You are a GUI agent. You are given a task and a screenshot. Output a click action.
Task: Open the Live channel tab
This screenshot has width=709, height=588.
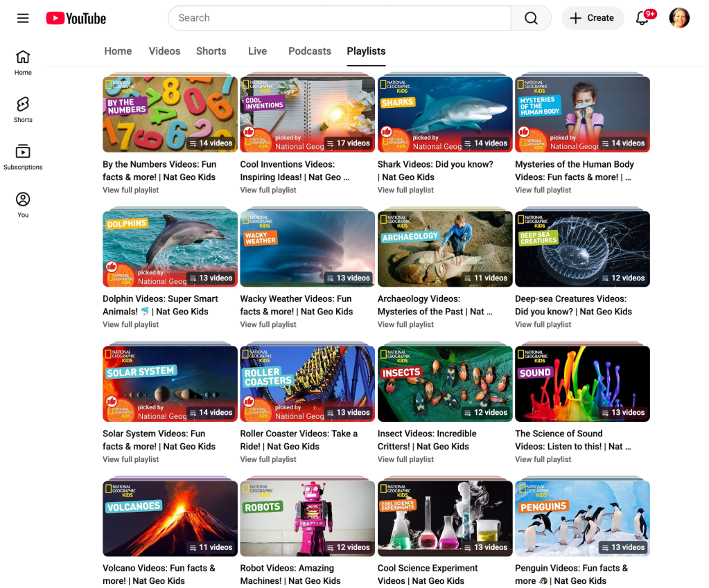pyautogui.click(x=257, y=51)
